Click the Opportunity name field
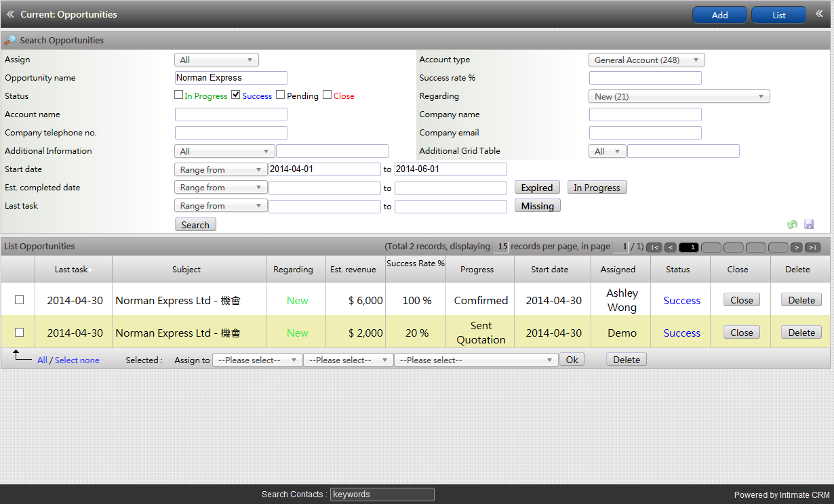The width and height of the screenshot is (834, 504). [x=231, y=78]
